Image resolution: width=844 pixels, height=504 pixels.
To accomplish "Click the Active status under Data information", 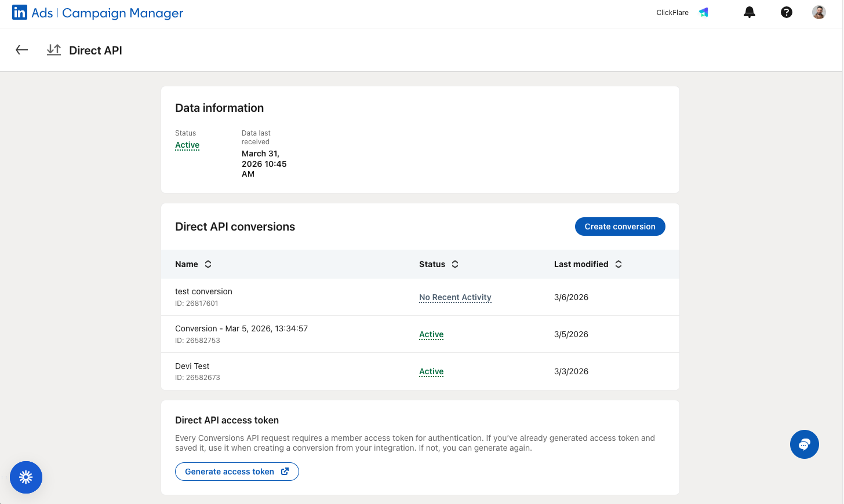I will [187, 145].
